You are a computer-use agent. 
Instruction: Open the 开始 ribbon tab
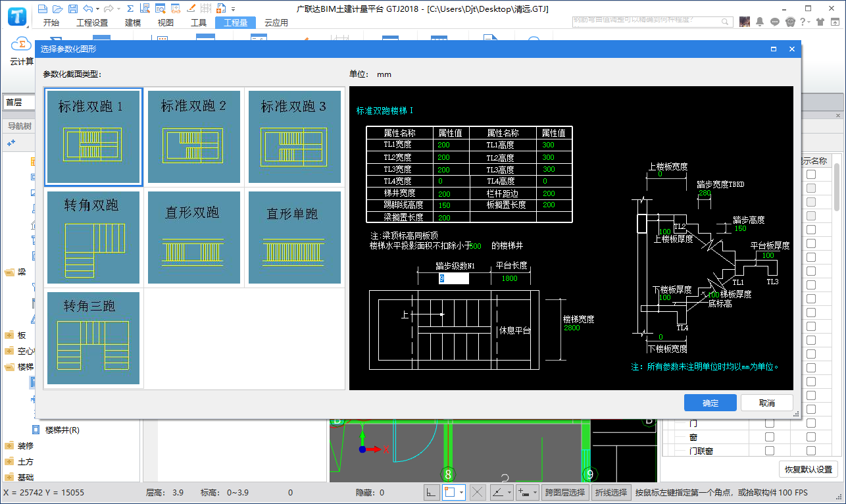(x=51, y=22)
